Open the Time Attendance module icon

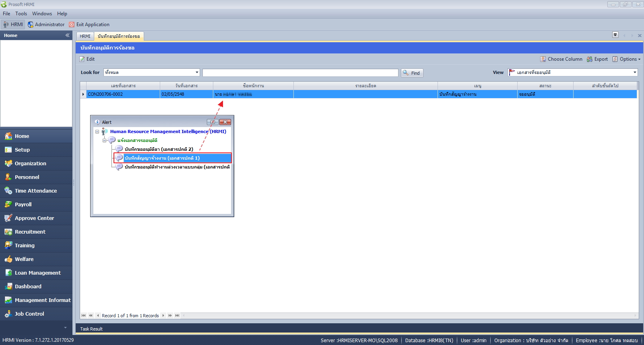coord(8,191)
